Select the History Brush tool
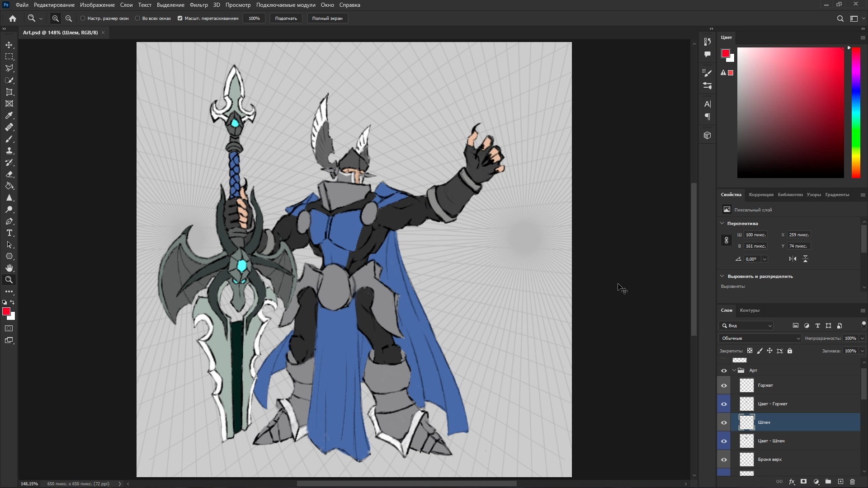868x488 pixels. [9, 162]
